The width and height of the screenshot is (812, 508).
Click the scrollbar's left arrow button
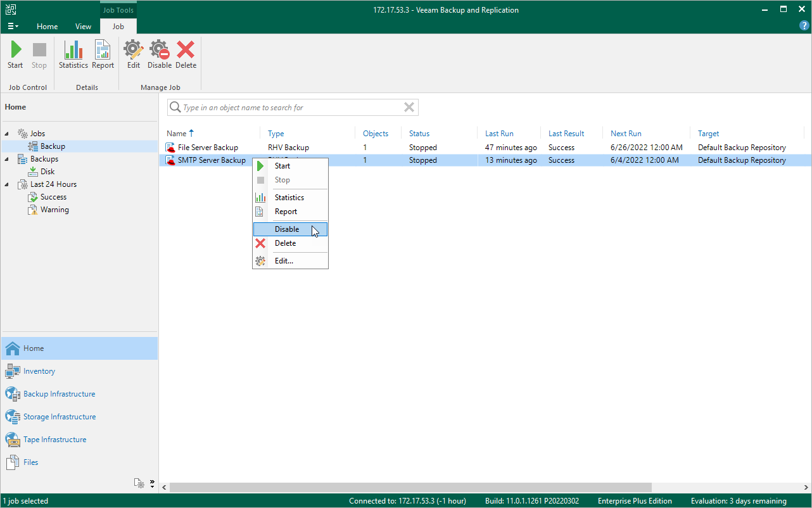[164, 488]
